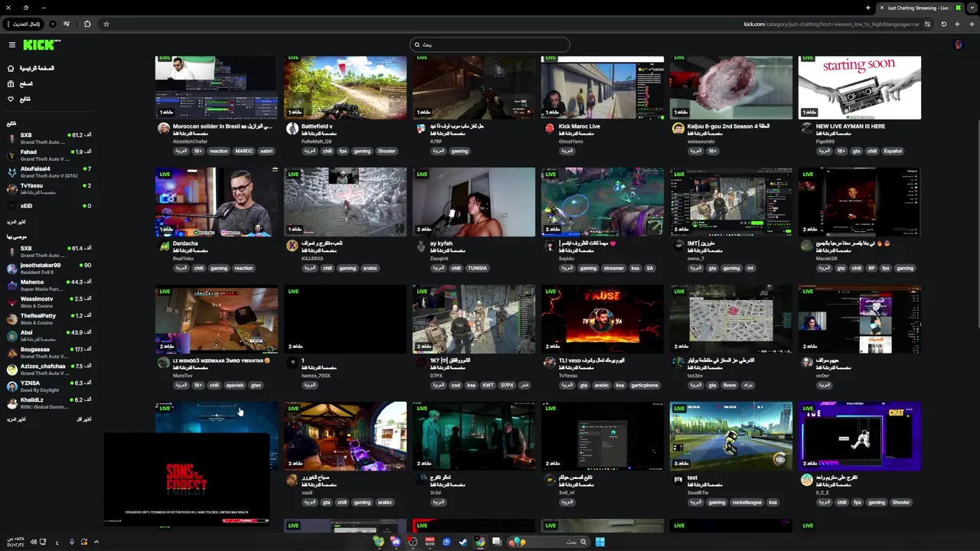Open TvYassu channel in sidebar
The height and width of the screenshot is (551, 980).
tap(49, 188)
